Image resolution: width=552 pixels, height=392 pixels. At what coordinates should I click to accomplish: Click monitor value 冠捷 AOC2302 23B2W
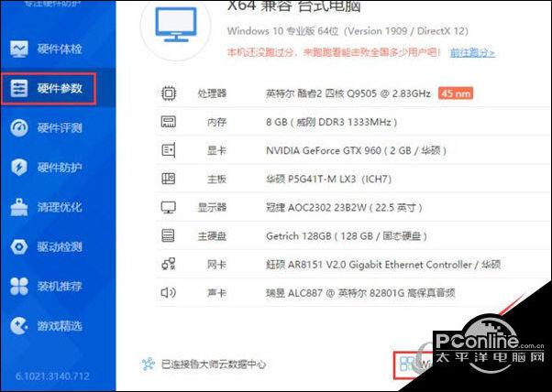(x=344, y=207)
